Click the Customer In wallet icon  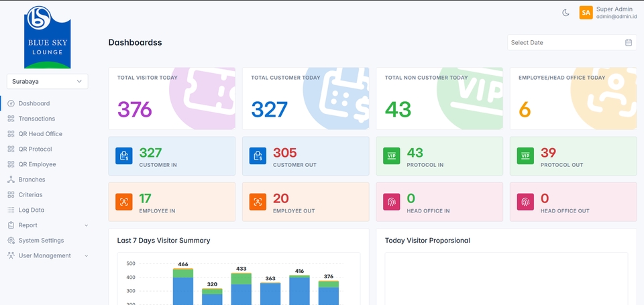point(124,156)
